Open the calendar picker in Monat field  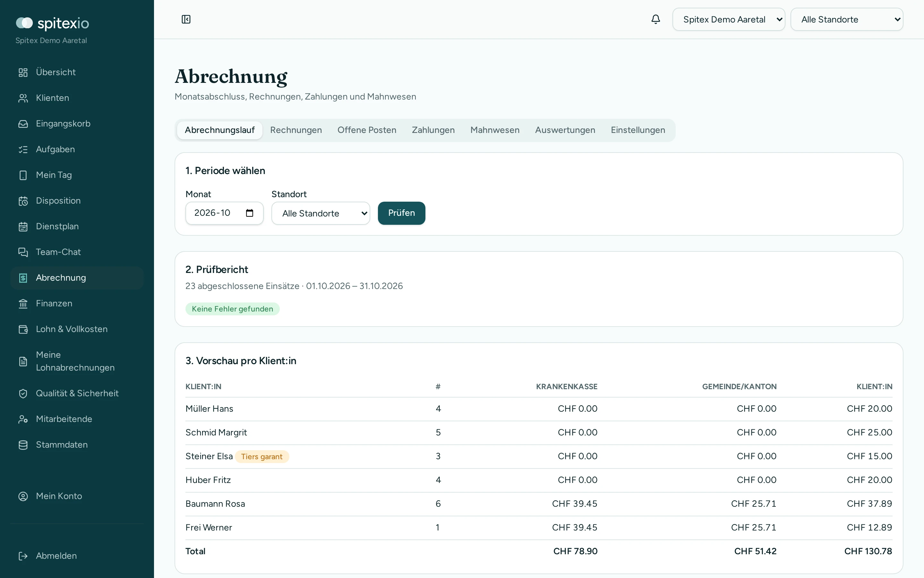[250, 213]
